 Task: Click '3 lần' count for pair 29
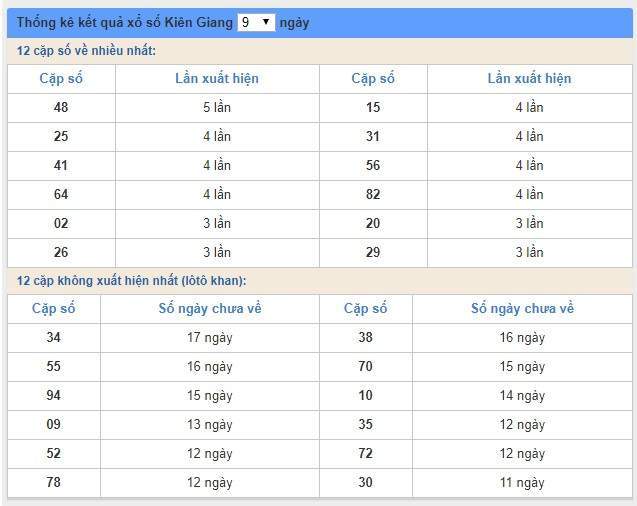529,253
